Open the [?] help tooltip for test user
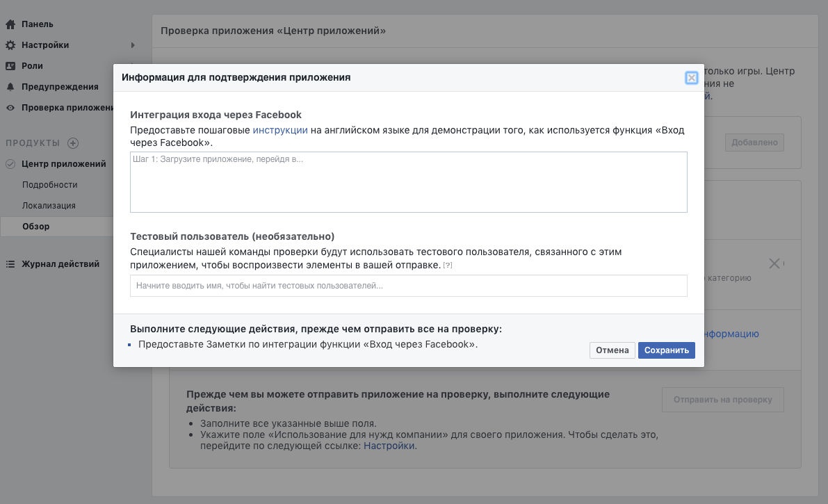Image resolution: width=828 pixels, height=504 pixels. pyautogui.click(x=447, y=265)
